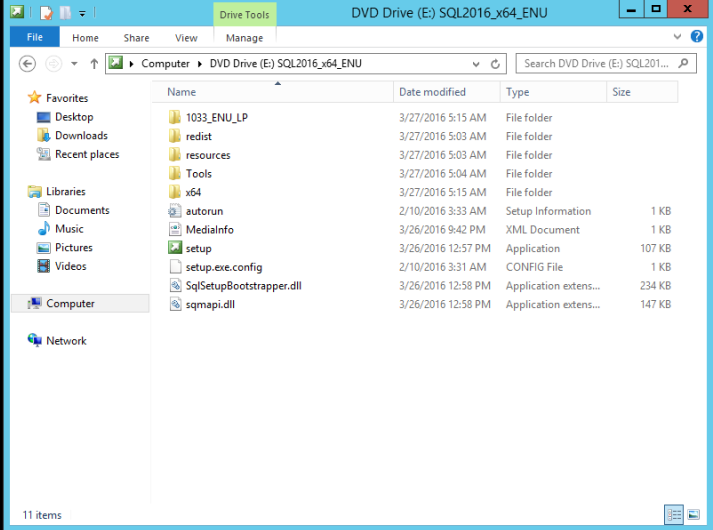Click Computer in the address breadcrumb
The image size is (713, 530).
point(166,64)
